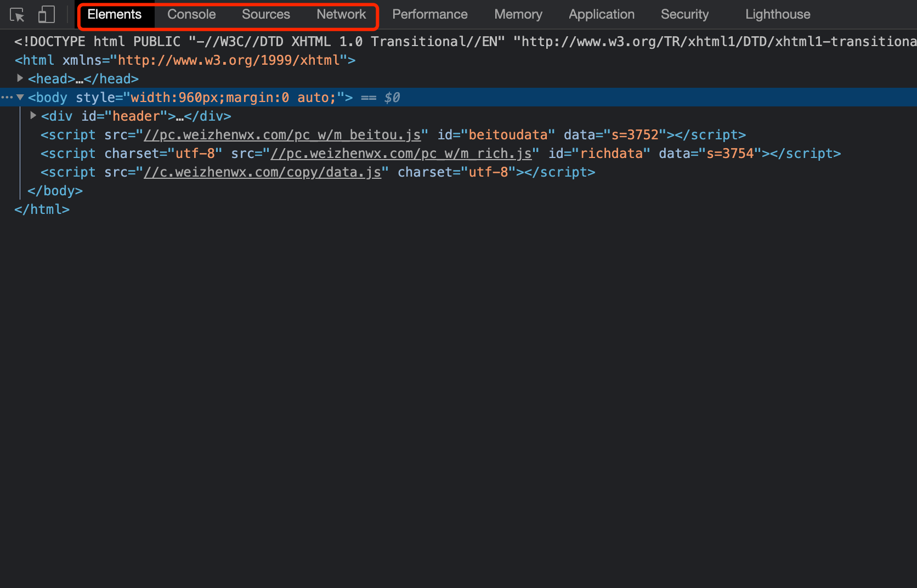
Task: Open the Performance tab
Action: point(430,14)
